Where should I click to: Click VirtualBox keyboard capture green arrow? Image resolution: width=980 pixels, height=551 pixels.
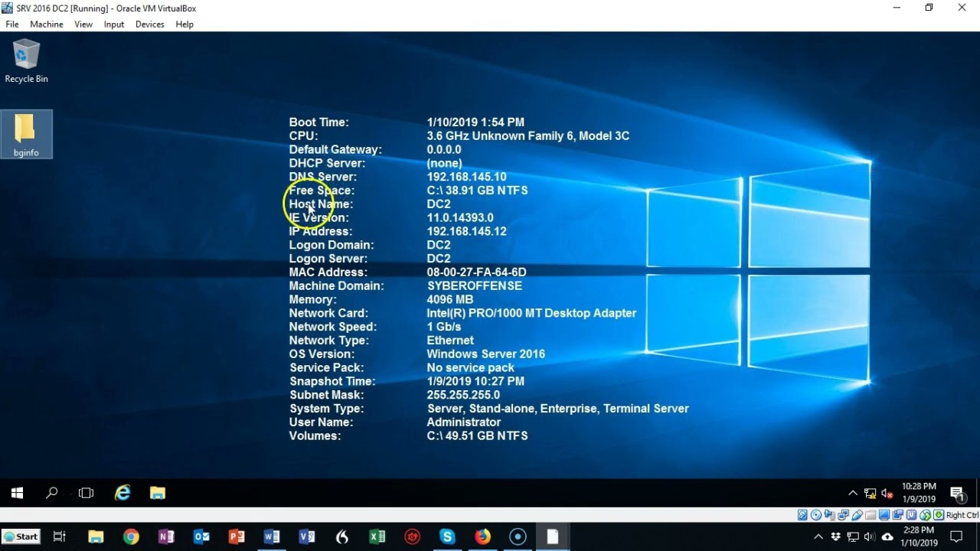[x=939, y=515]
